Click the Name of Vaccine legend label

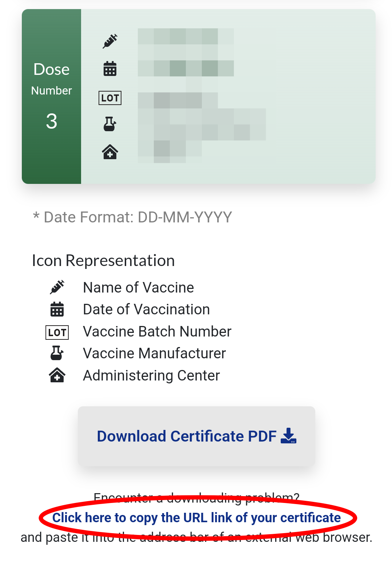[x=138, y=287]
